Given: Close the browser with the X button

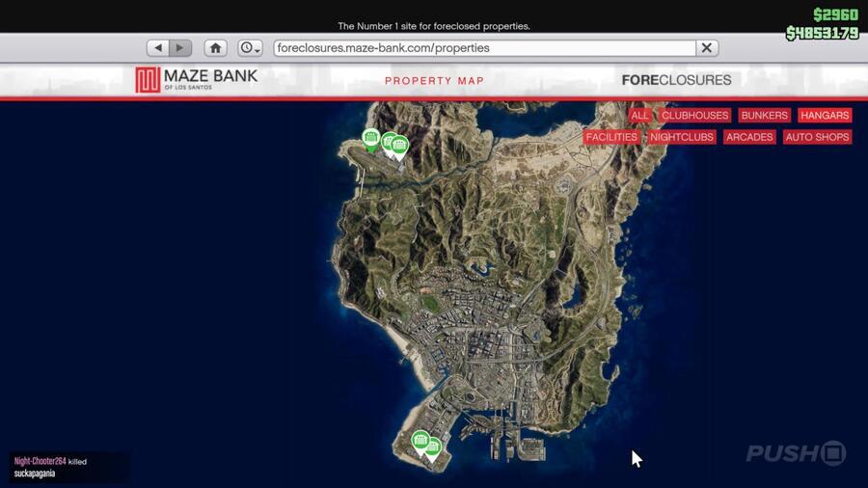Looking at the screenshot, I should [x=707, y=48].
